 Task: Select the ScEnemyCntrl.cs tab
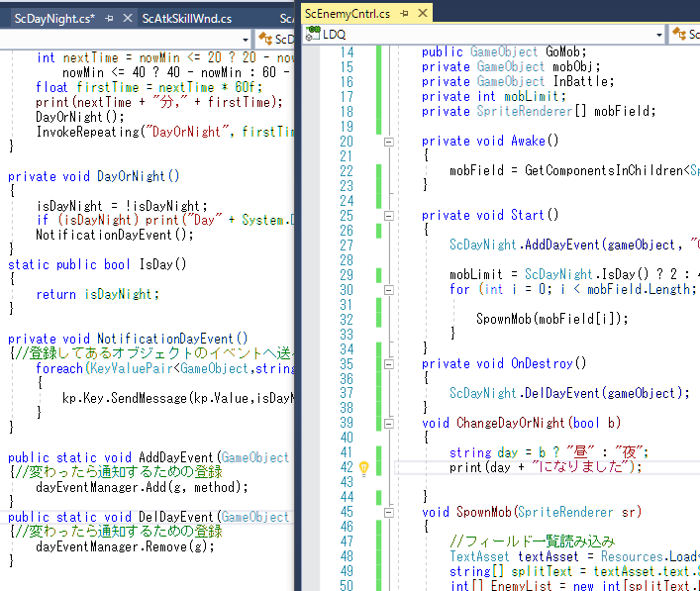pos(347,14)
